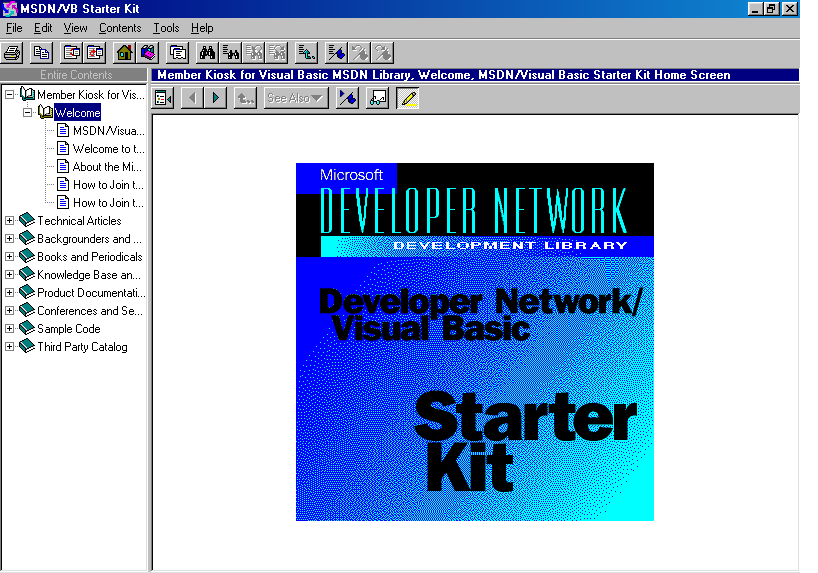The image size is (818, 573).
Task: Select Product Documentati... in tree
Action: point(91,293)
